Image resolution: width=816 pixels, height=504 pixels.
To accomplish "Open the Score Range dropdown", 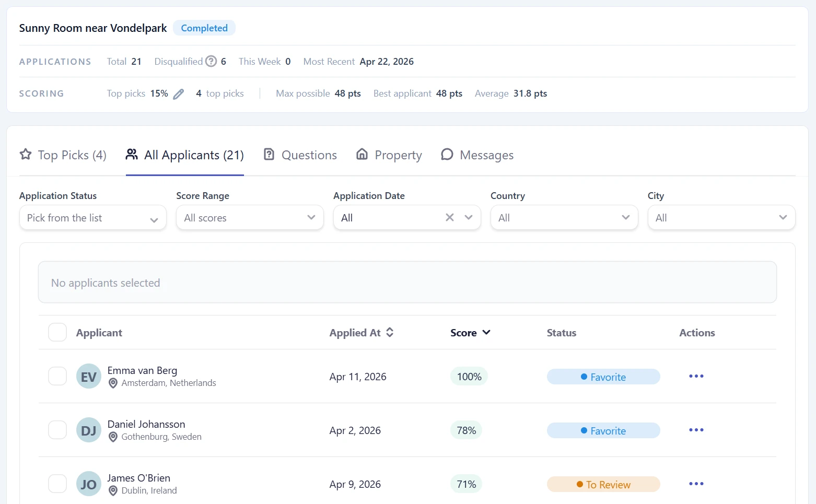I will pos(250,217).
